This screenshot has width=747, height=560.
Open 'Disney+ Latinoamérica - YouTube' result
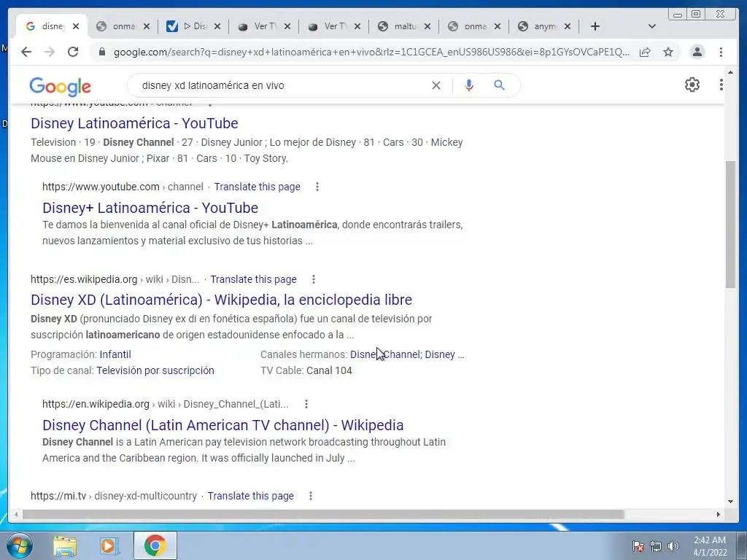coord(150,208)
